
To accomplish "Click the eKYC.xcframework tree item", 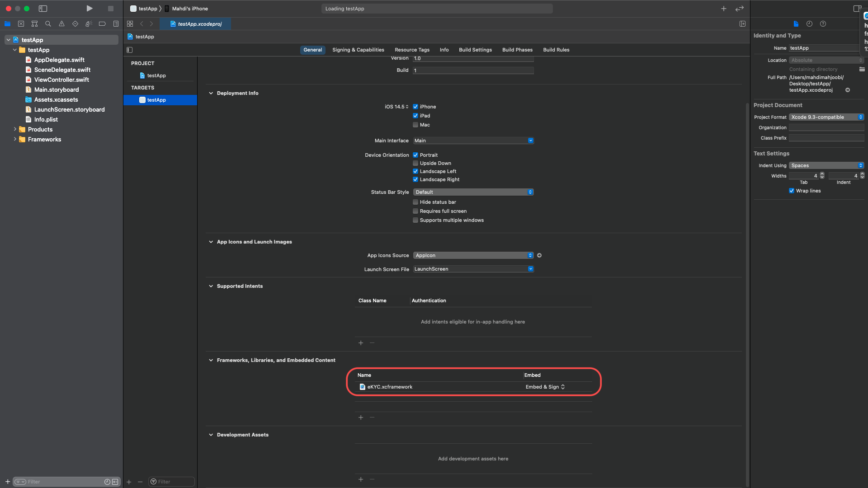I will 390,387.
